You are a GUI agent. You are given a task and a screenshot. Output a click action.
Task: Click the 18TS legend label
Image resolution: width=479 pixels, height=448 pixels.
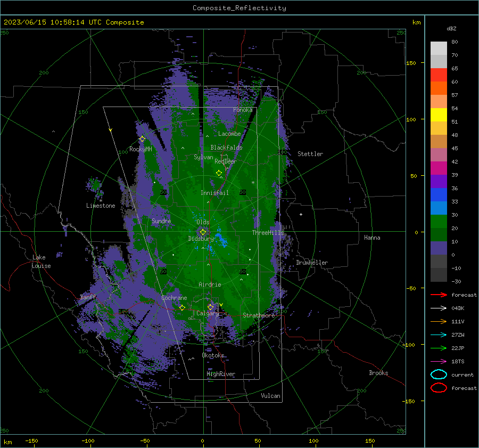pyautogui.click(x=458, y=362)
